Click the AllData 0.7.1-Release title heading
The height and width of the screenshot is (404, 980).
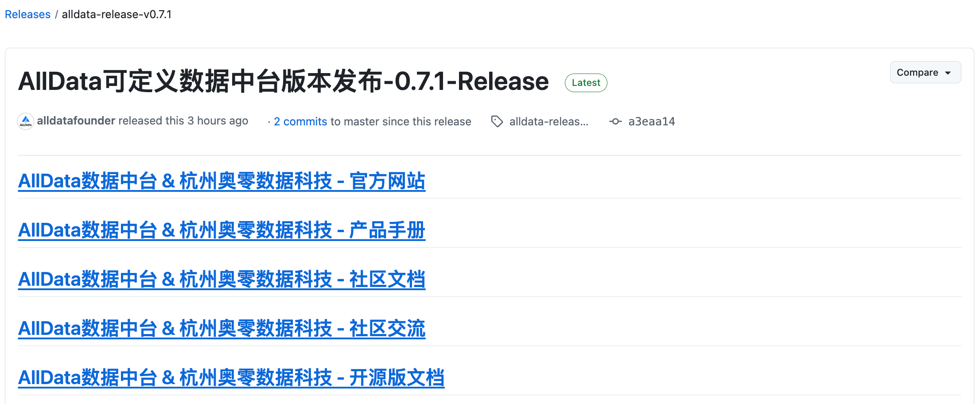[x=284, y=82]
